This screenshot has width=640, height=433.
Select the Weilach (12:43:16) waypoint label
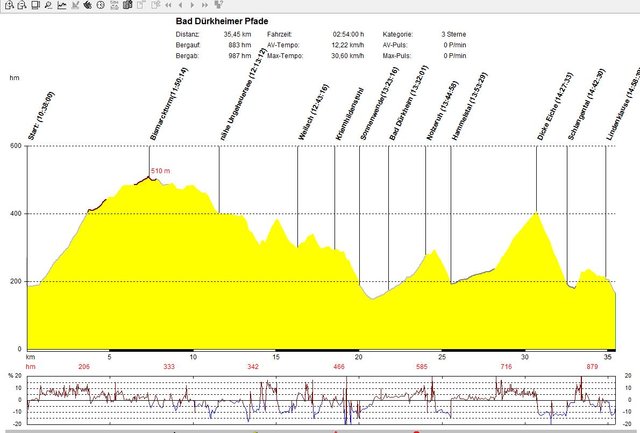pos(313,112)
